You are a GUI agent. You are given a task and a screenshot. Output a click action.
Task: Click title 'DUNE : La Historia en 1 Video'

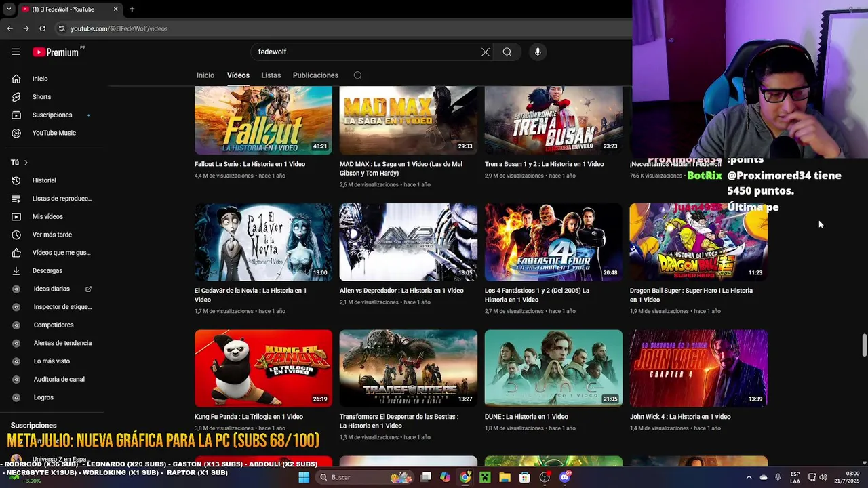tap(526, 417)
